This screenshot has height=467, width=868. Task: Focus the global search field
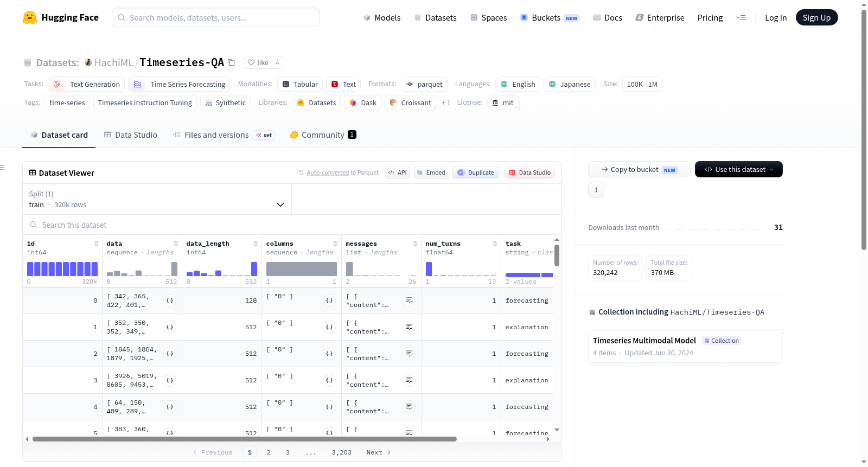tap(216, 17)
